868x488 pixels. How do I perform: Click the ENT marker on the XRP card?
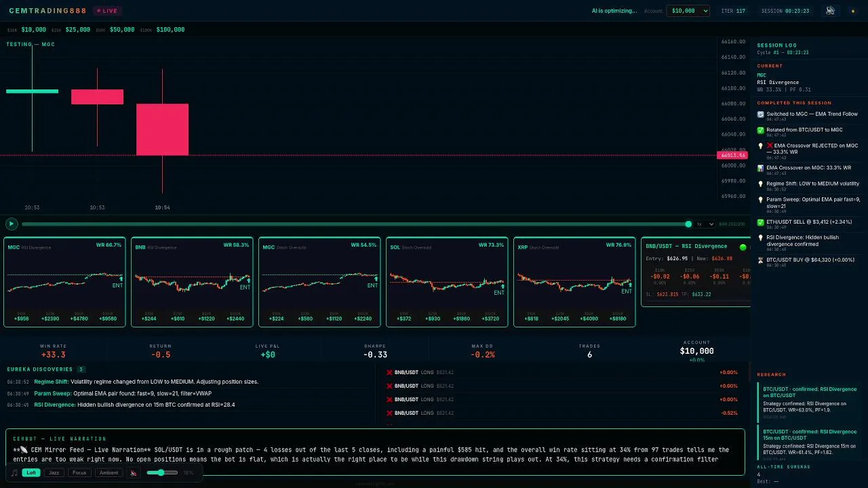click(627, 291)
